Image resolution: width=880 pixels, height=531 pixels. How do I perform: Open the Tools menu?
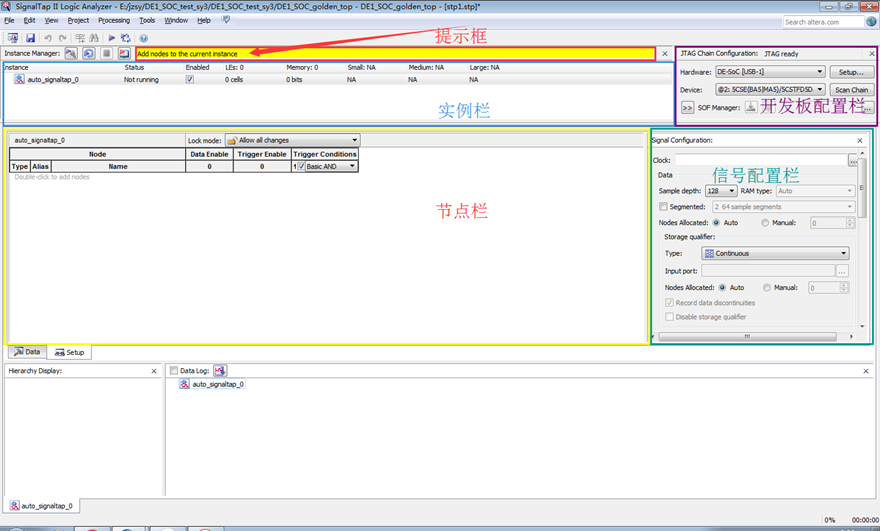tap(147, 20)
